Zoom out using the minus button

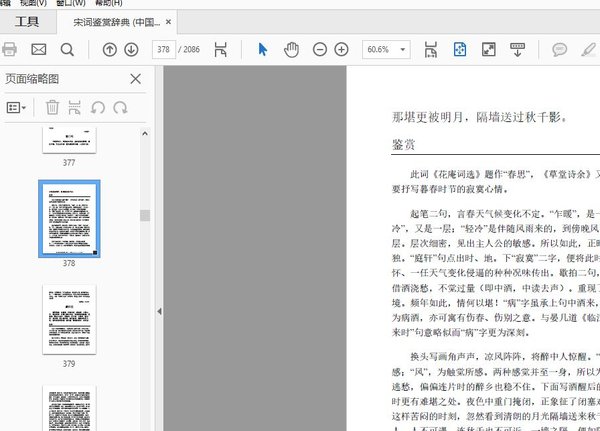pyautogui.click(x=320, y=49)
